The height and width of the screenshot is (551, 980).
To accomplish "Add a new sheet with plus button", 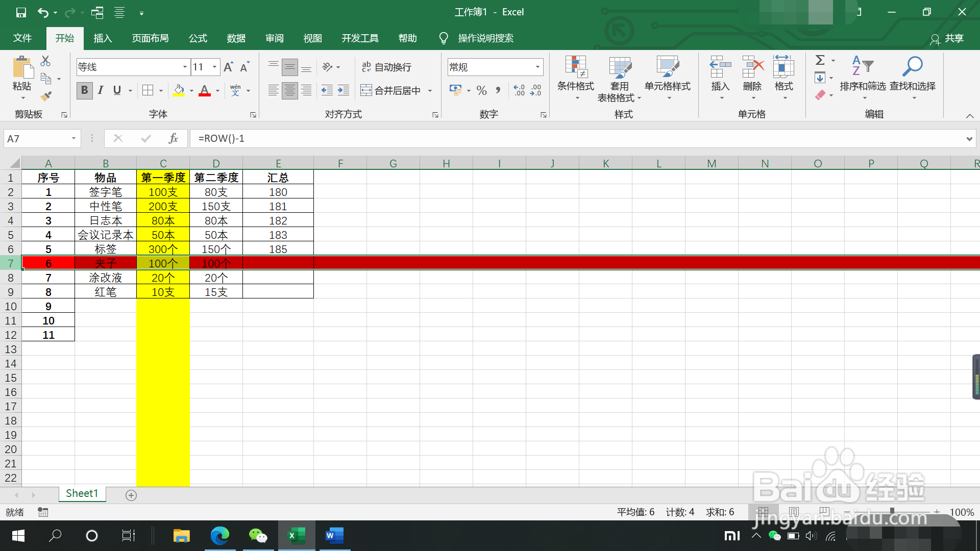I will [x=131, y=495].
